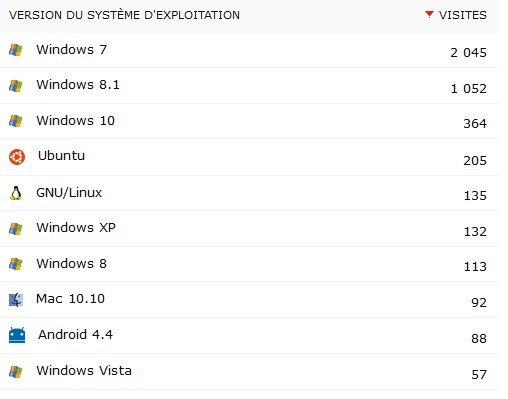Click the GNU/Linux penguin icon
The height and width of the screenshot is (399, 508).
[16, 193]
